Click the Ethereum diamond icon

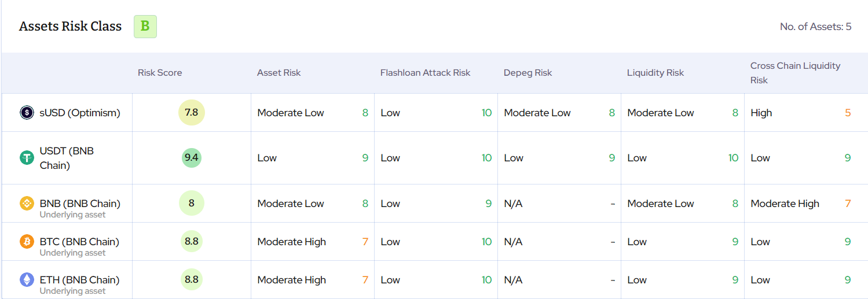point(27,279)
